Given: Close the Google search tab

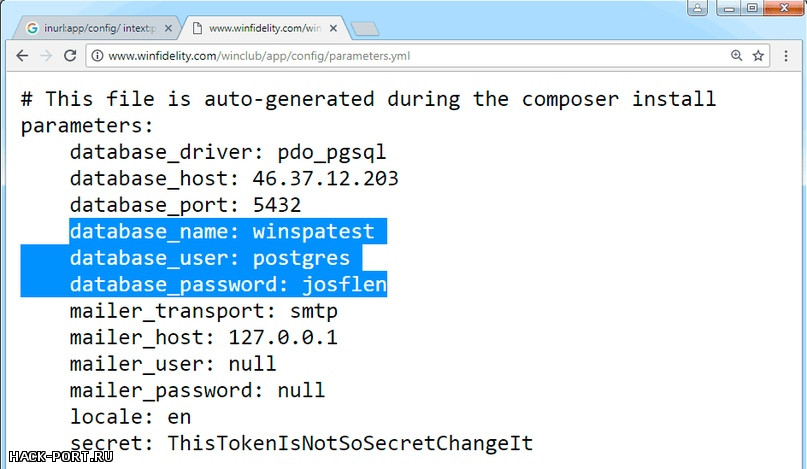Looking at the screenshot, I should tap(168, 28).
